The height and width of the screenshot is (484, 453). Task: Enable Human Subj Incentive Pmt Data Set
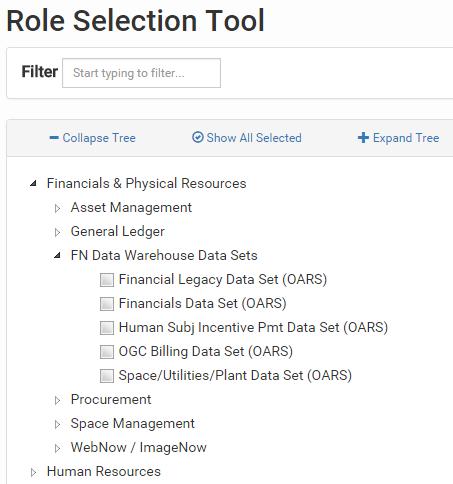(107, 328)
